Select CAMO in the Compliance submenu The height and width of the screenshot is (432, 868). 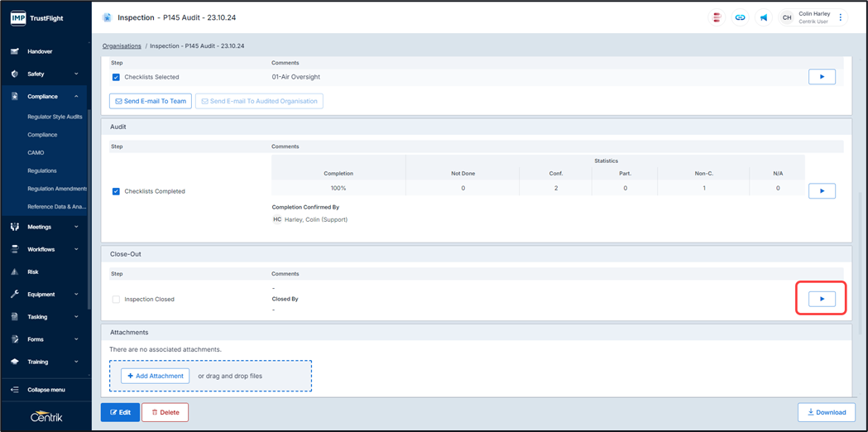click(36, 153)
